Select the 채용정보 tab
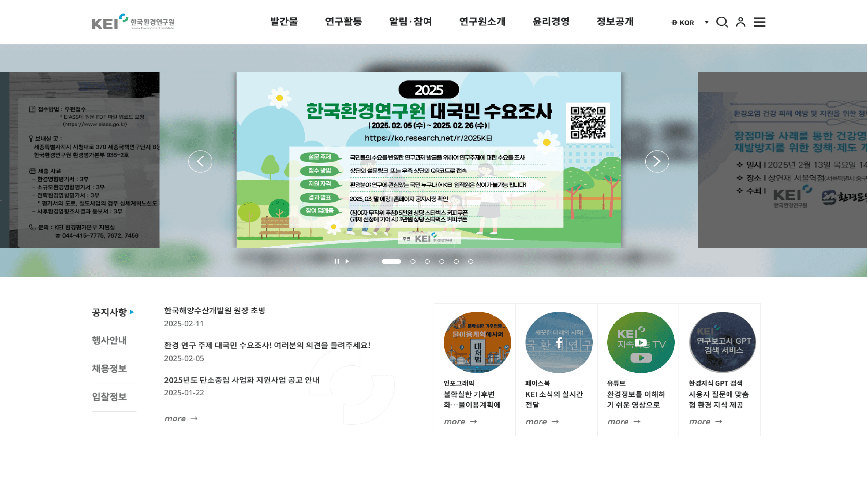The height and width of the screenshot is (489, 868). coord(110,369)
